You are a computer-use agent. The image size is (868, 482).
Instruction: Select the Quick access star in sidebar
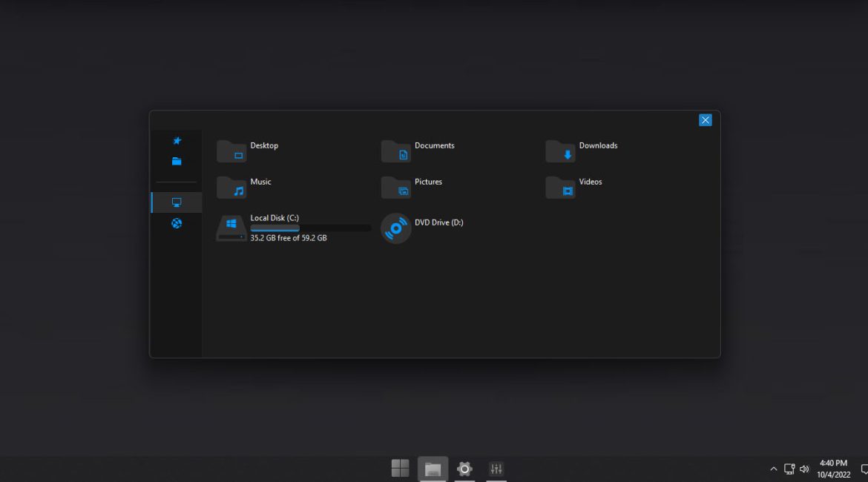click(x=176, y=140)
